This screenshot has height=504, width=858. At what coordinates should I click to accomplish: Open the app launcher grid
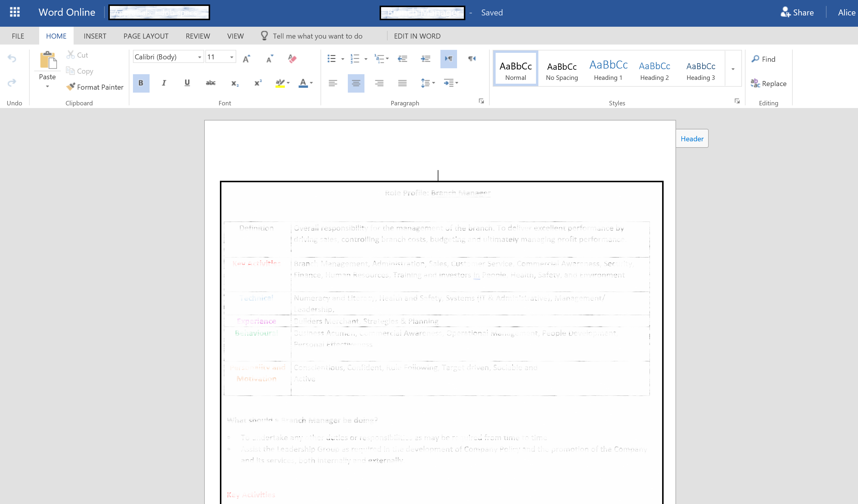15,12
